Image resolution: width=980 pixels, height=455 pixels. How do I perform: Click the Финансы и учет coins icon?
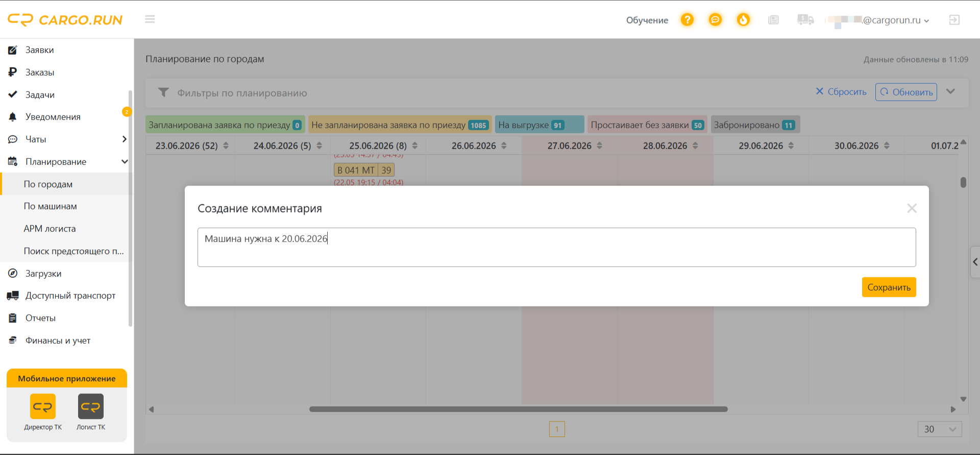13,340
